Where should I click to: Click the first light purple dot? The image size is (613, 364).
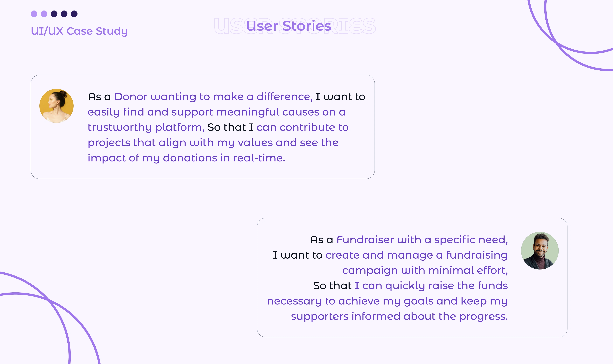pyautogui.click(x=34, y=14)
